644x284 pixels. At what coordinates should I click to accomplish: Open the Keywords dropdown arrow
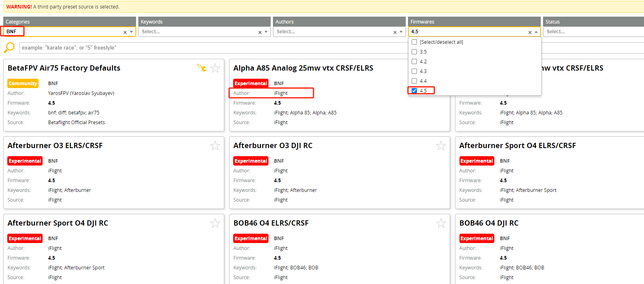(x=266, y=32)
